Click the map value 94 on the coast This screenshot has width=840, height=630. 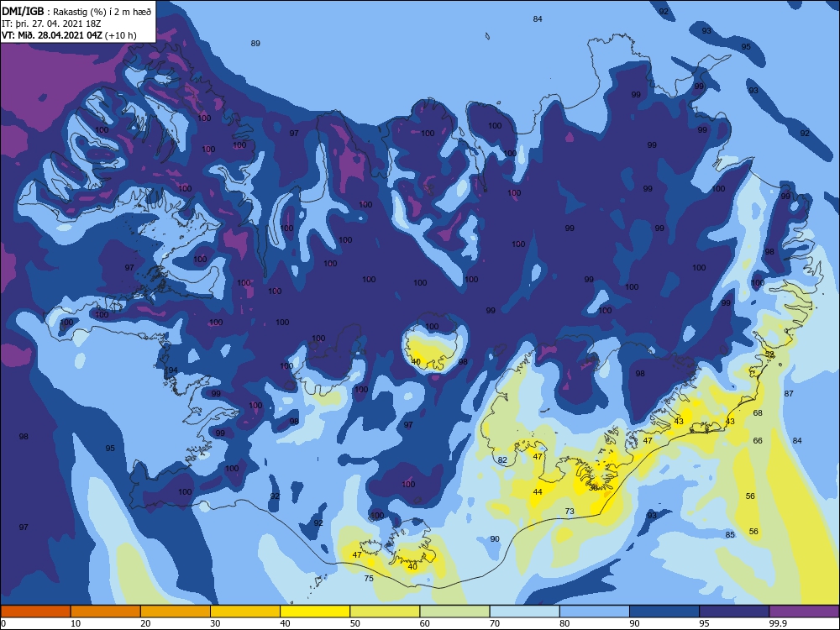[x=173, y=370]
